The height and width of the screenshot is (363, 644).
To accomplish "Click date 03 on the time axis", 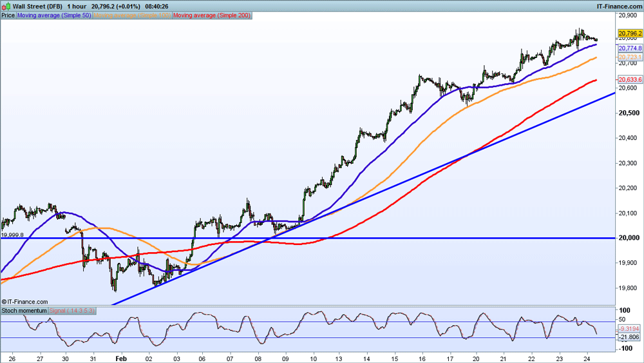I will click(177, 358).
